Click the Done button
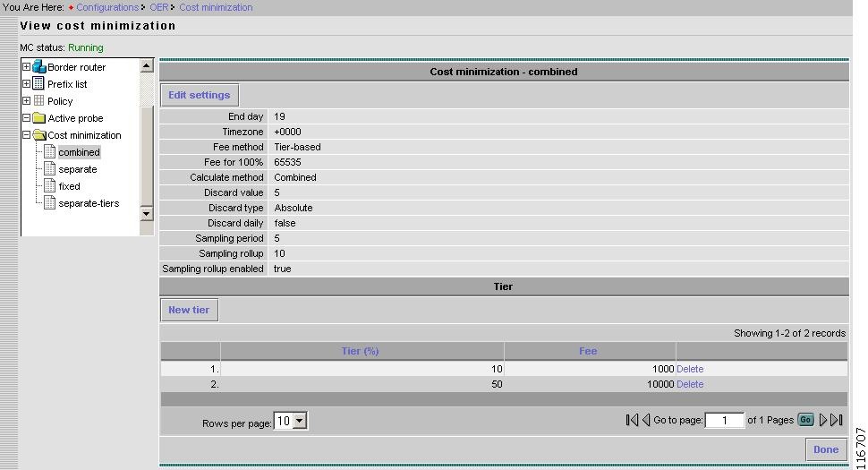This screenshot has width=868, height=470. [826, 449]
